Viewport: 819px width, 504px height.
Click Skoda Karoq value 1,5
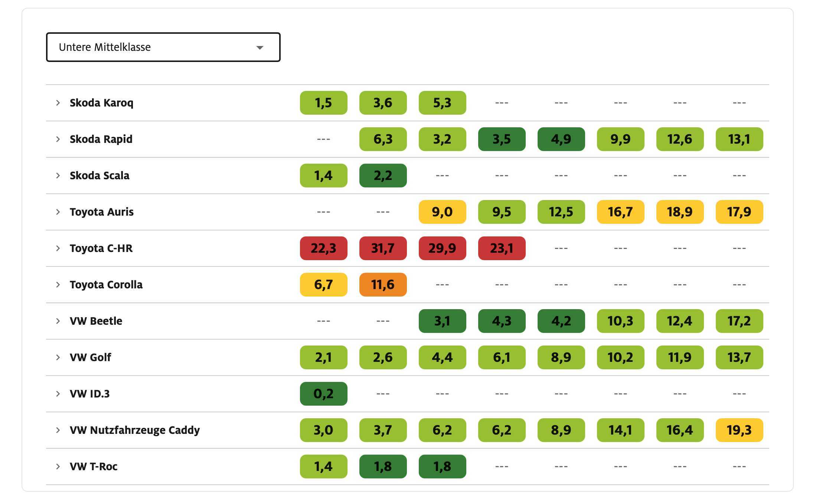click(x=324, y=103)
